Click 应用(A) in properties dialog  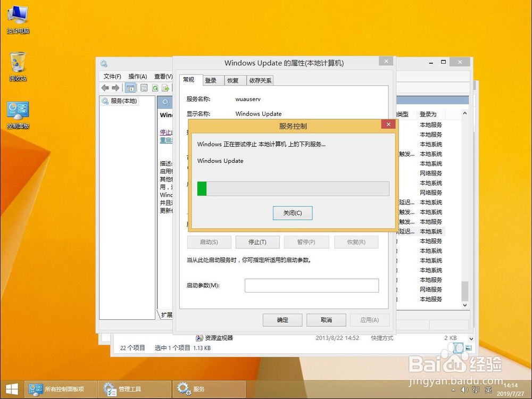[x=370, y=320]
